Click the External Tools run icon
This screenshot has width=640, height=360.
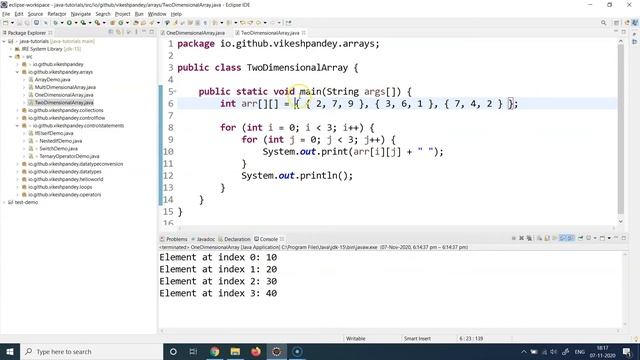pos(97,22)
